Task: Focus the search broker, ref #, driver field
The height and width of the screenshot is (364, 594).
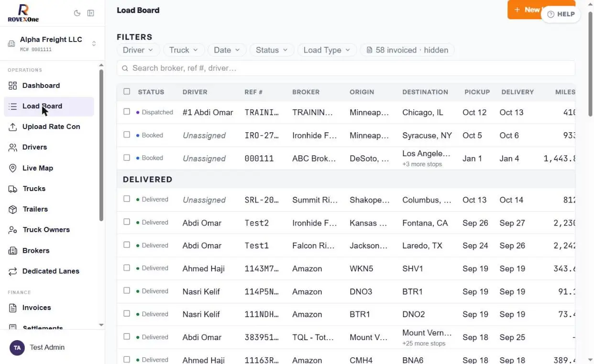Action: click(346, 68)
